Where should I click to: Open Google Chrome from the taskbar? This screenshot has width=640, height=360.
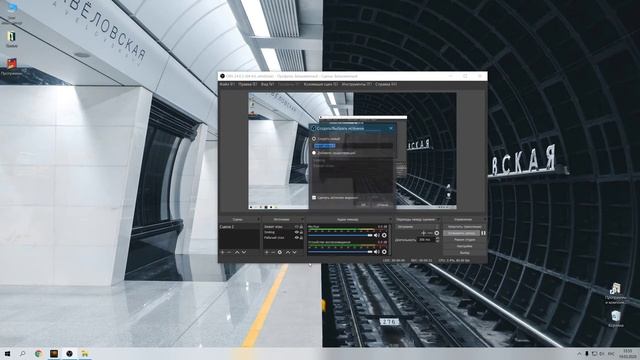click(x=38, y=353)
